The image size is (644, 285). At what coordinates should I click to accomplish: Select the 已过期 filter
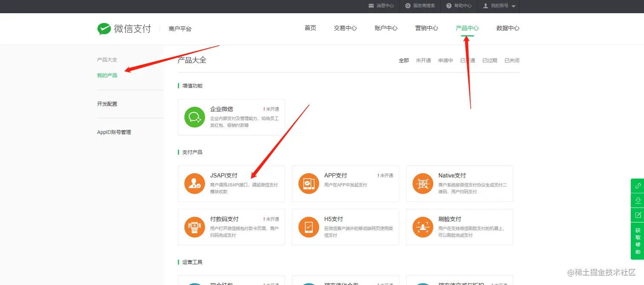click(x=490, y=61)
